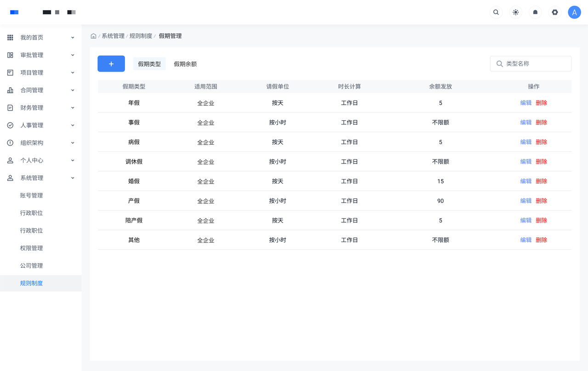Click the 合同管理 bar chart icon
Screen dimensions: 588x371
tap(10, 90)
